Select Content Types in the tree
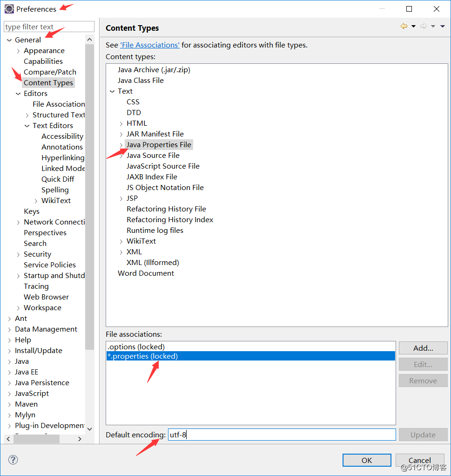The height and width of the screenshot is (476, 451). pos(48,82)
